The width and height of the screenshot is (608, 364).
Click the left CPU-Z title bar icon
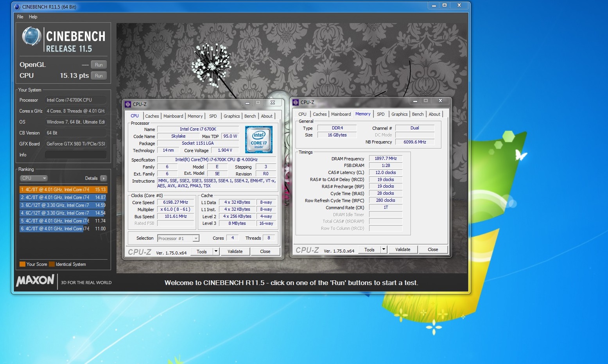[128, 104]
